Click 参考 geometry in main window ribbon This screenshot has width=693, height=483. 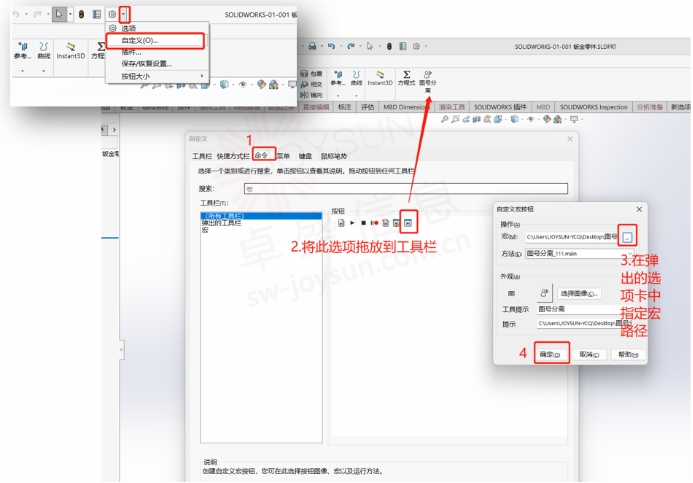click(x=338, y=78)
